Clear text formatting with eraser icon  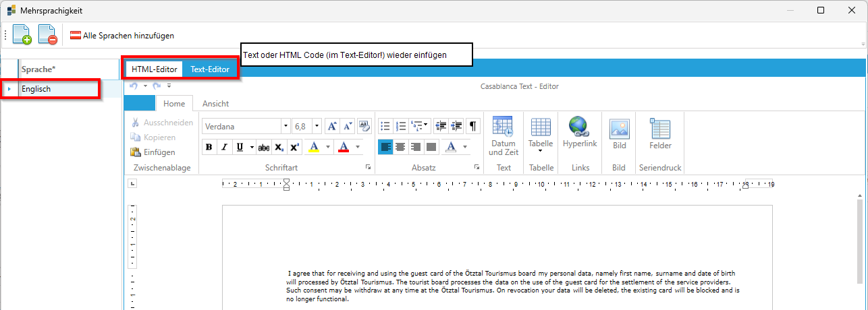click(364, 126)
